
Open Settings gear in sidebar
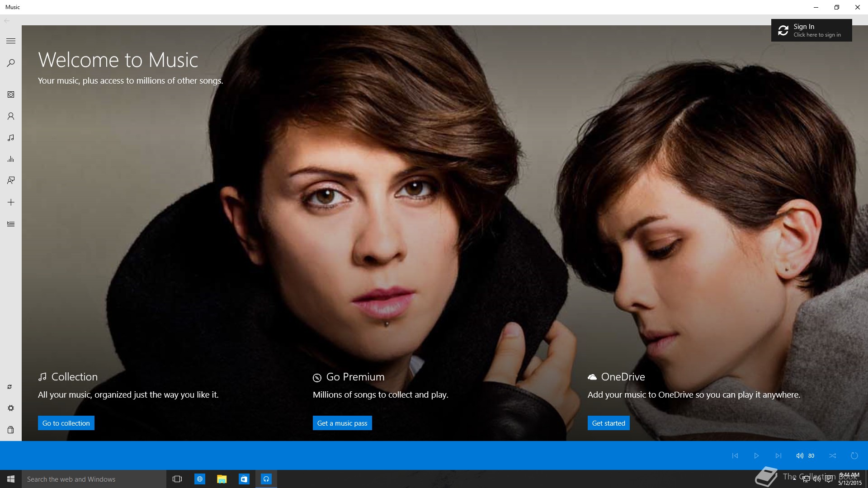(11, 408)
